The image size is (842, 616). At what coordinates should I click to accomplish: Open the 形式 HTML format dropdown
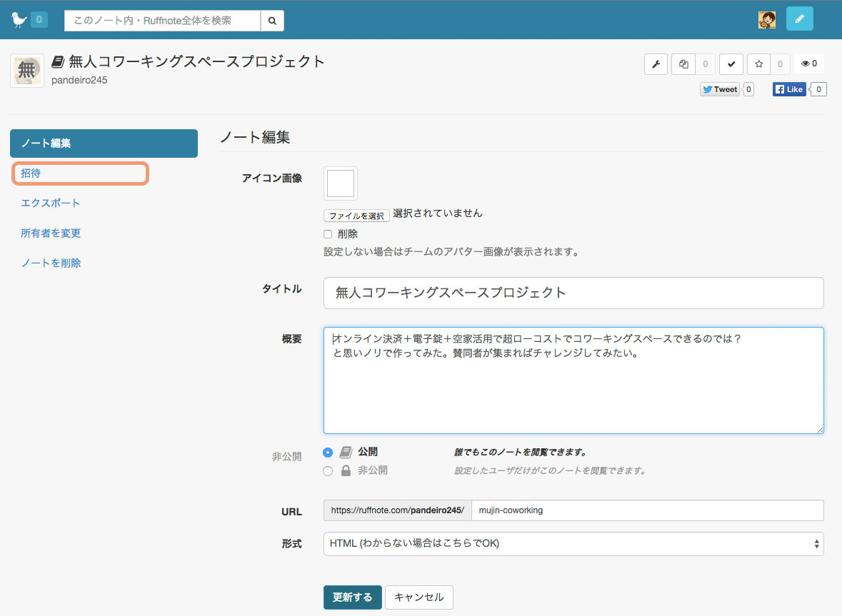coord(573,543)
